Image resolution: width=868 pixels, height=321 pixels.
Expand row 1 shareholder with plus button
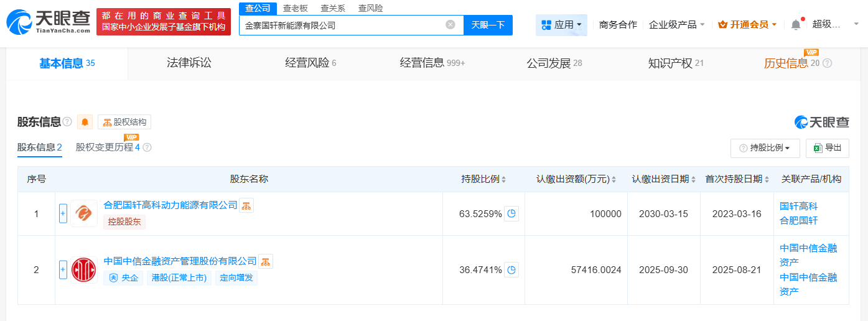[63, 213]
